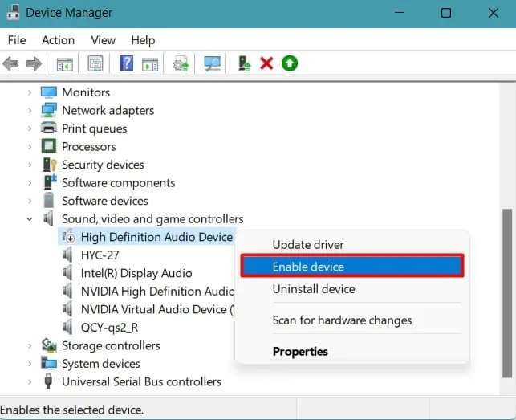Expand Universal Serial Bus controllers
The image size is (516, 420).
(x=30, y=381)
